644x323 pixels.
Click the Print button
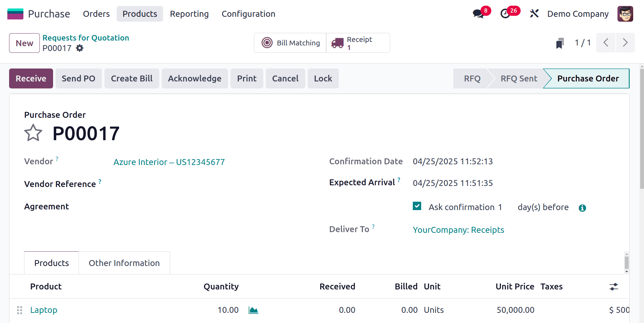click(247, 78)
